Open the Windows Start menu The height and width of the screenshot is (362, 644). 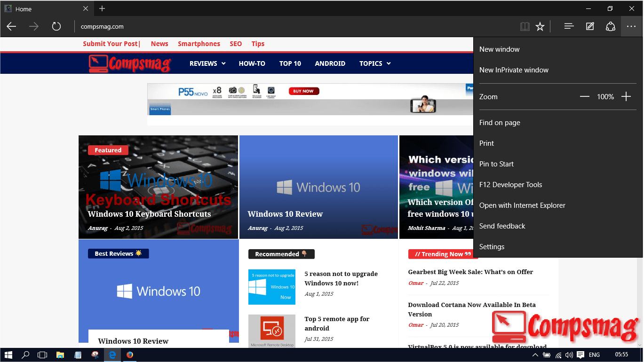(x=8, y=354)
